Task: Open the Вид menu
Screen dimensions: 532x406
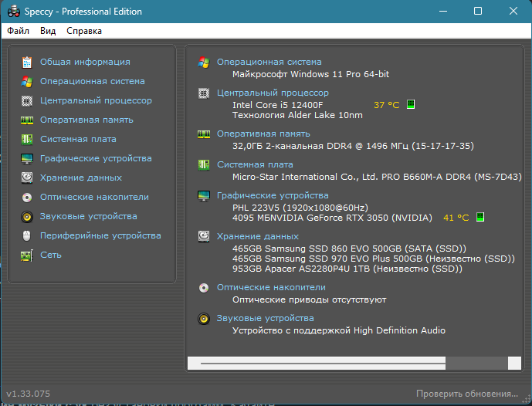Action: [x=48, y=31]
